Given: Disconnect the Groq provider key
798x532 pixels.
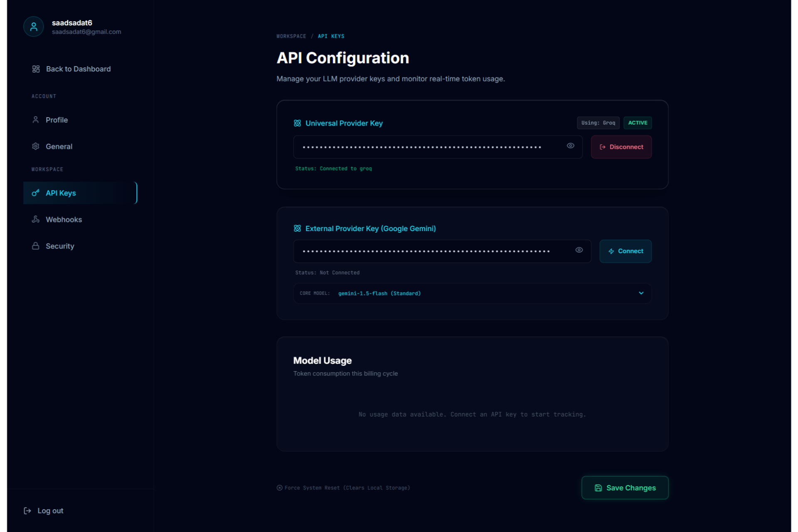Looking at the screenshot, I should pyautogui.click(x=621, y=147).
